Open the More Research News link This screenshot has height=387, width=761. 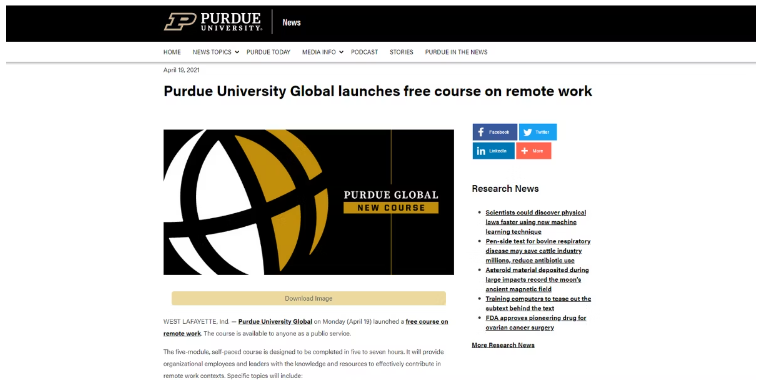click(x=503, y=345)
